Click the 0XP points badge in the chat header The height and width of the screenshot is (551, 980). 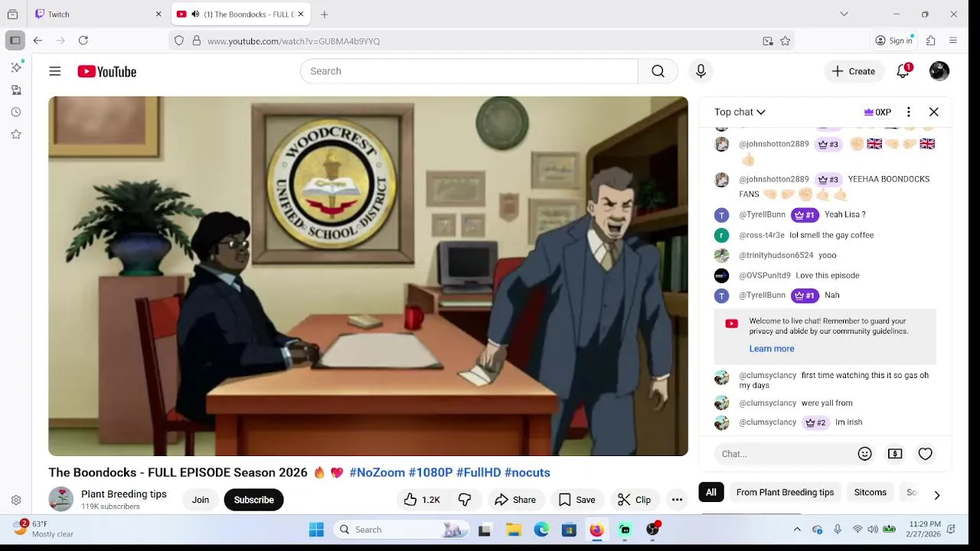click(x=877, y=112)
